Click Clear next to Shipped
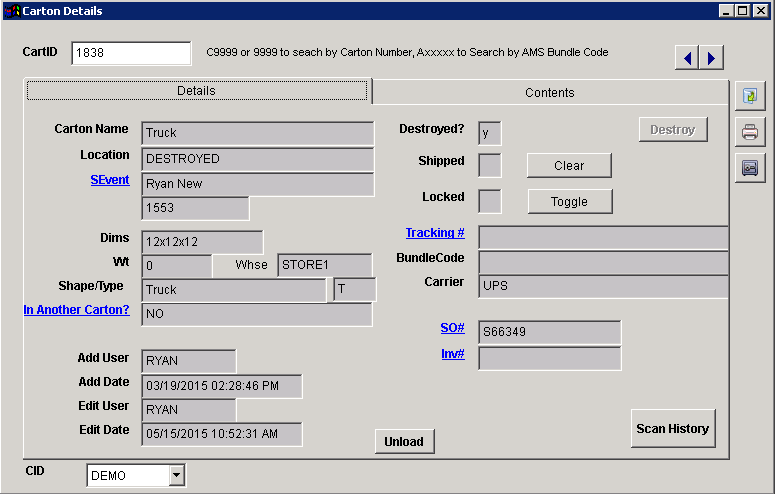This screenshot has width=775, height=494. coord(569,165)
